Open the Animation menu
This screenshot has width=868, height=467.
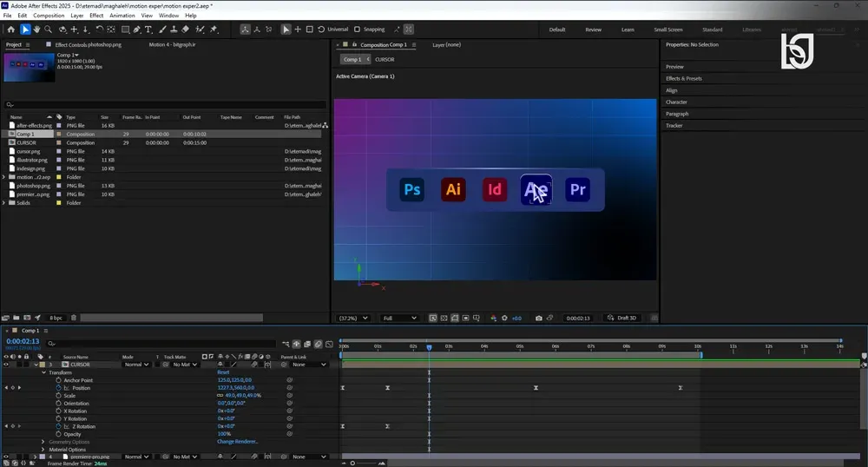click(122, 16)
